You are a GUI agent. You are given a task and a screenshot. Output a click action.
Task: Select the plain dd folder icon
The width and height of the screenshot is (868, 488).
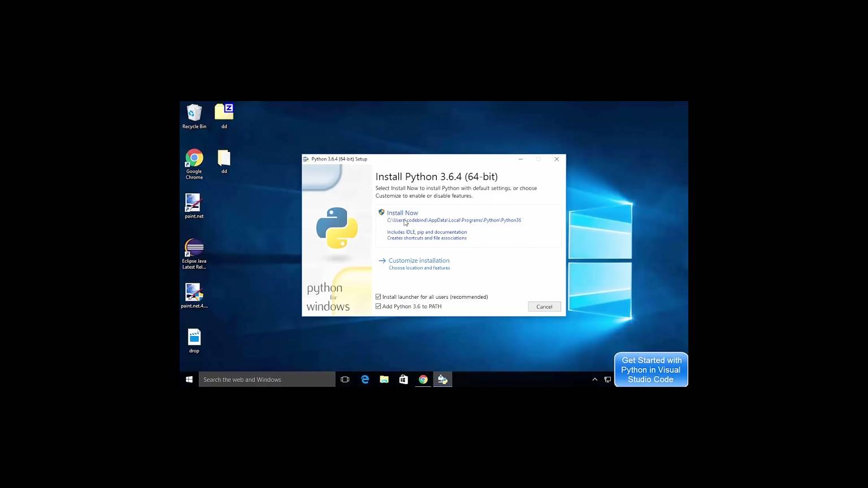224,162
